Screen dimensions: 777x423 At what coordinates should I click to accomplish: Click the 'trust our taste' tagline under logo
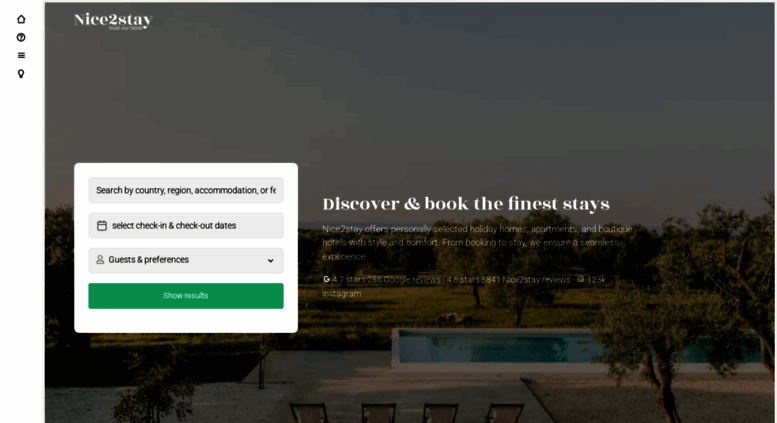point(126,28)
